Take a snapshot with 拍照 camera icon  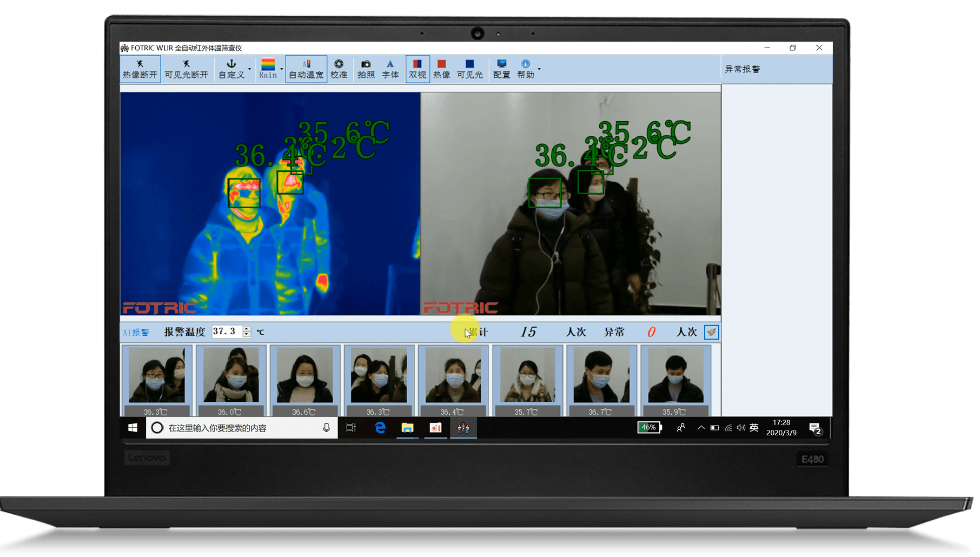point(366,64)
